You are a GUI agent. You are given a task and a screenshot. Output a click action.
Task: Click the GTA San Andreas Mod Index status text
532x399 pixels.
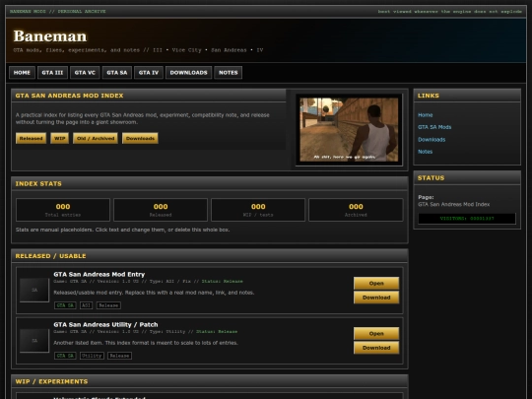[453, 204]
